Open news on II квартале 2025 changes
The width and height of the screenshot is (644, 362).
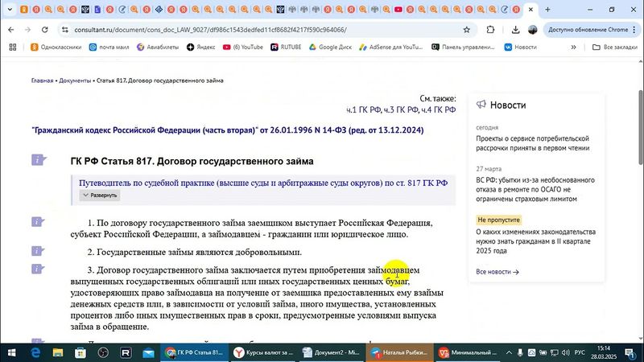point(535,241)
